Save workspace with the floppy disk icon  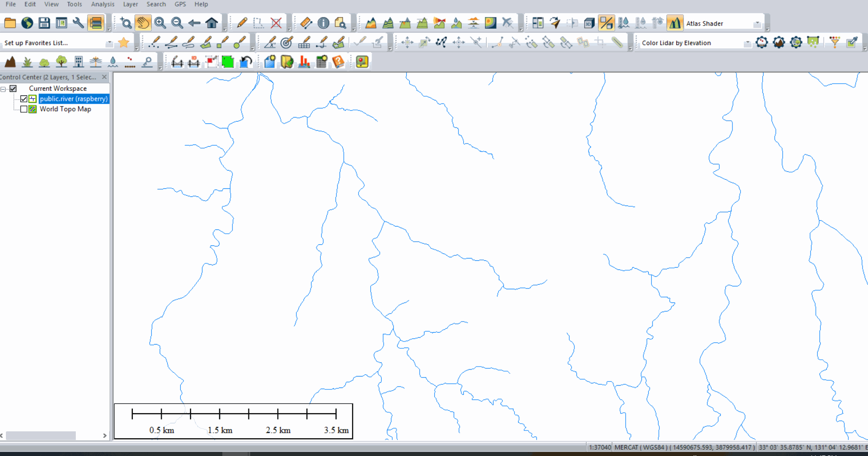[44, 23]
